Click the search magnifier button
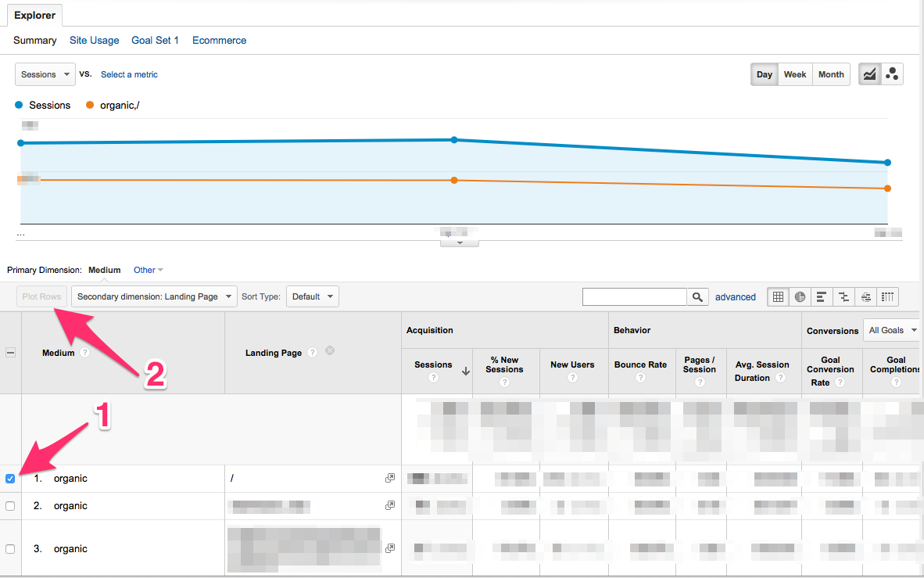 click(697, 296)
